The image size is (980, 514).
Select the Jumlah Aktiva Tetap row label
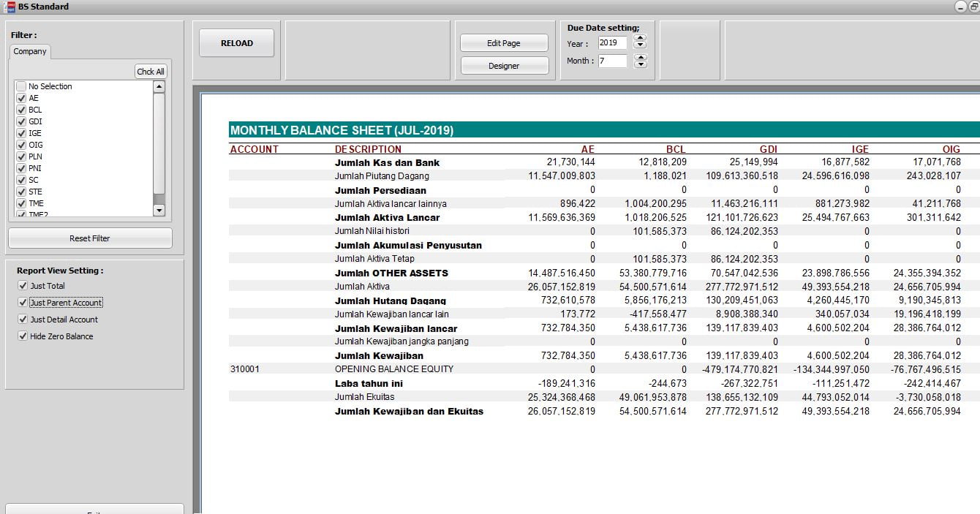[x=374, y=259]
